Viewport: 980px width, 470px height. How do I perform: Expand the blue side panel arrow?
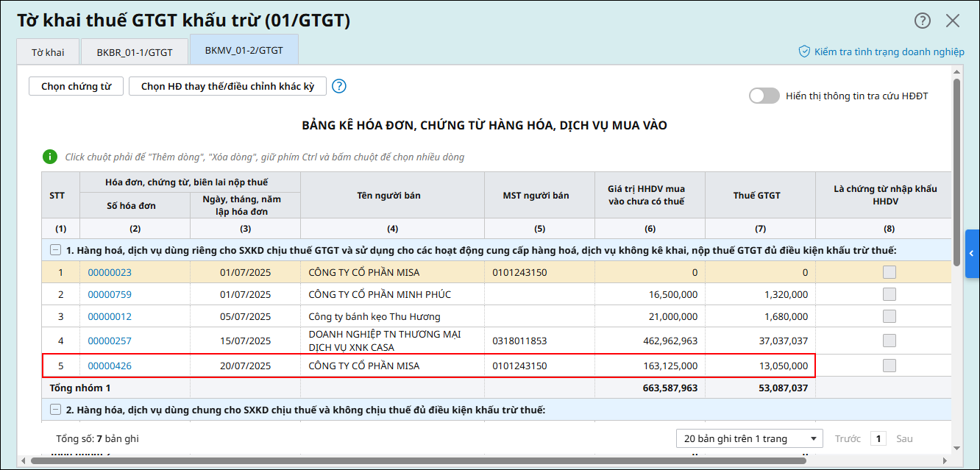point(971,253)
